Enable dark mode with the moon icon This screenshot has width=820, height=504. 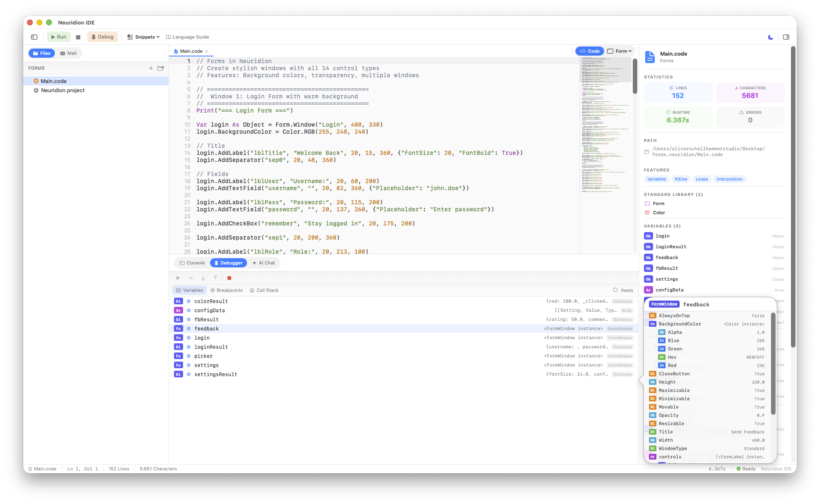(x=770, y=37)
